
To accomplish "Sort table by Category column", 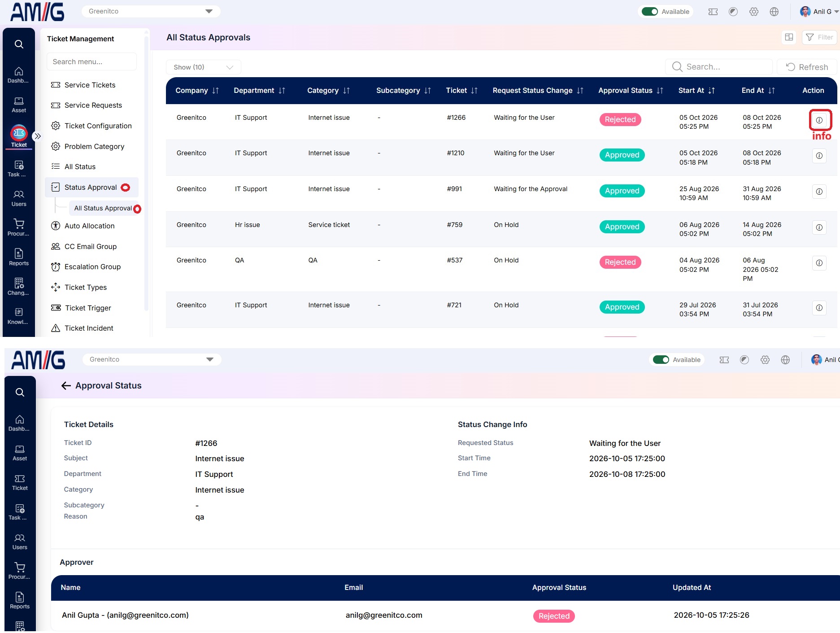I will point(346,91).
